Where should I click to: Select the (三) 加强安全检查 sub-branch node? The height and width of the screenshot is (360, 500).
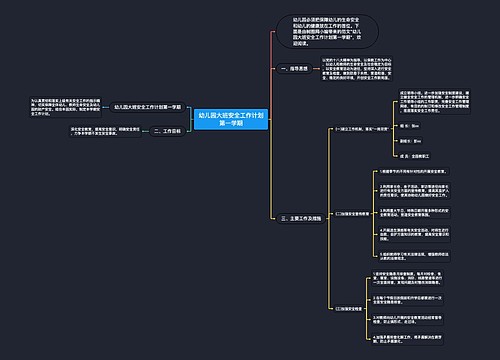pos(348,309)
